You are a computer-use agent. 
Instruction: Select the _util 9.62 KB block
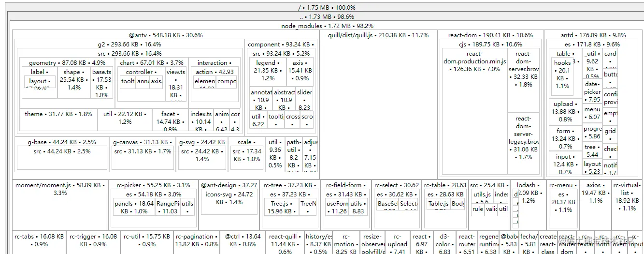coord(592,64)
